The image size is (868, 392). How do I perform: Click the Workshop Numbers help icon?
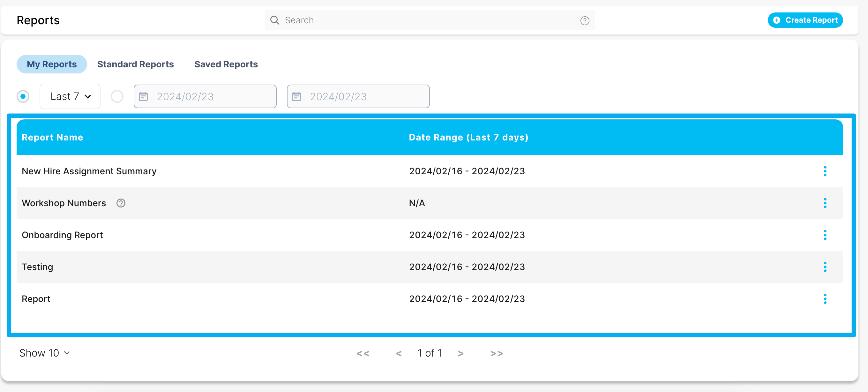pos(121,203)
